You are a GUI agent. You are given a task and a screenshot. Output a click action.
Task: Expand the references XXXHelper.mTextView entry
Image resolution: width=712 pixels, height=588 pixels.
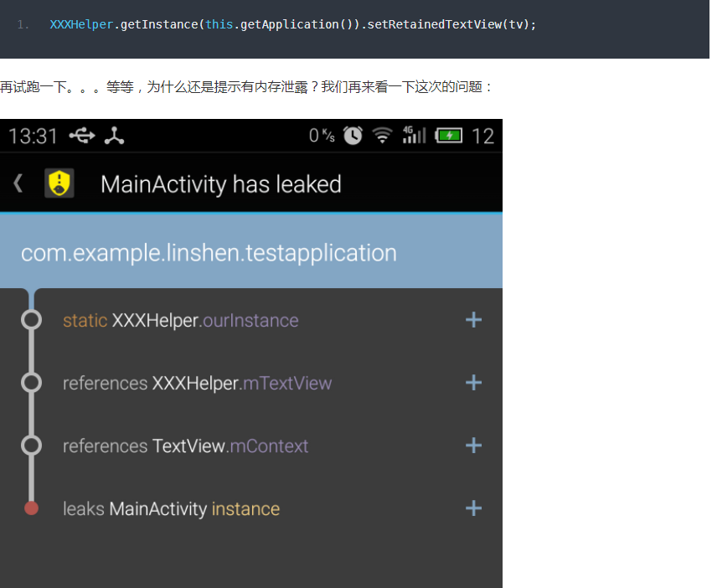tap(473, 382)
